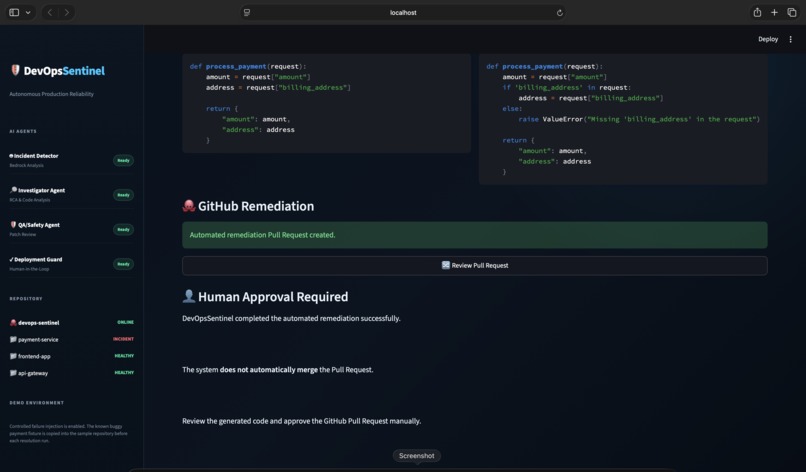Select the api-gateway repository
Image resolution: width=806 pixels, height=472 pixels.
coord(33,373)
